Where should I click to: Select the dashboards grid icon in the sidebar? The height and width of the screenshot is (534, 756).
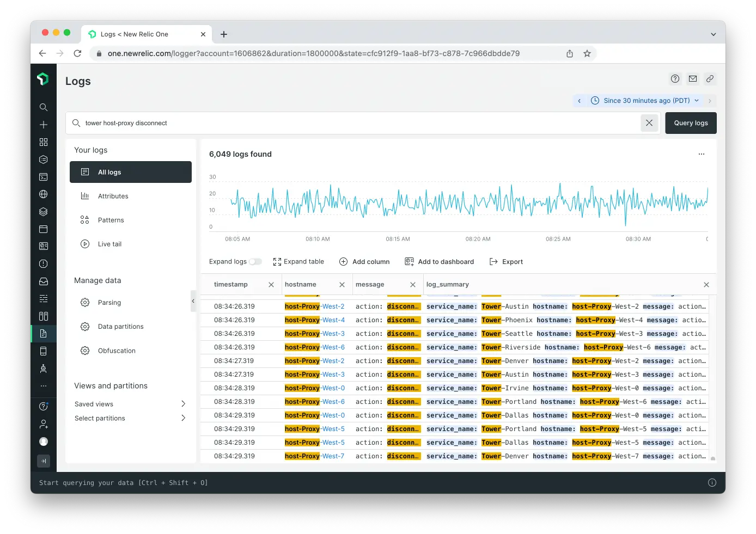tap(44, 142)
